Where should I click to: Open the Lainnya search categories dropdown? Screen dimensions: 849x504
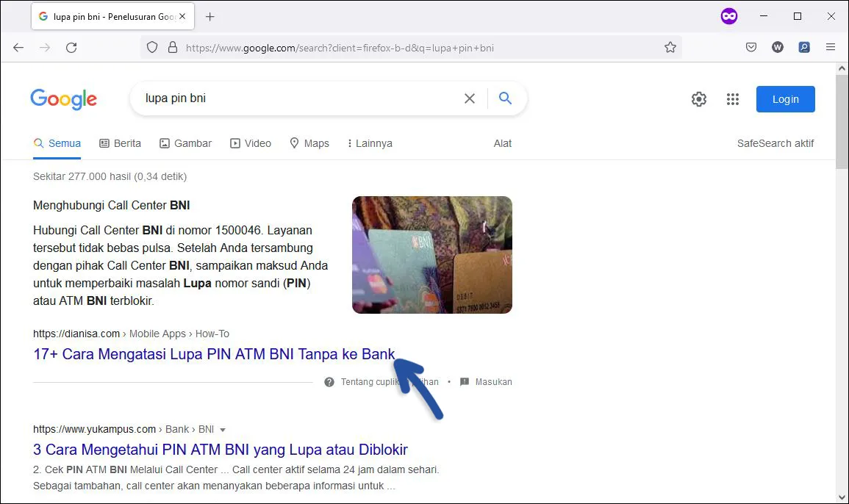pyautogui.click(x=369, y=143)
